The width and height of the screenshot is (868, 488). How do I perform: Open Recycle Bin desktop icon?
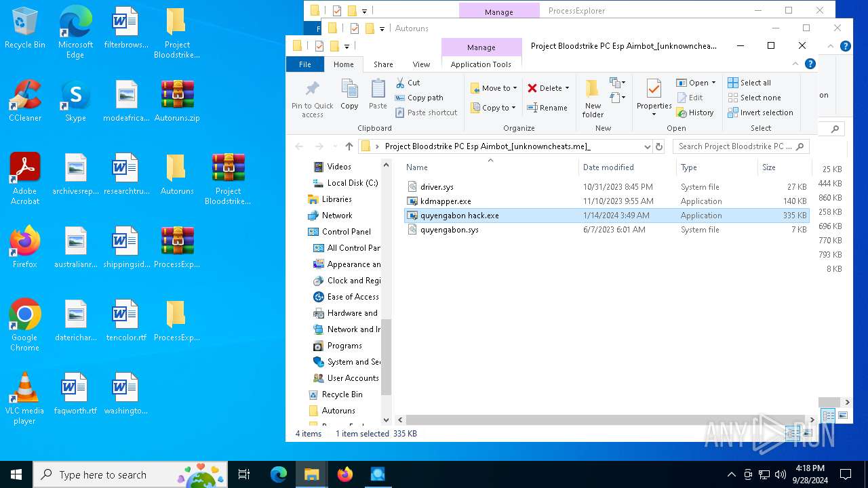25,29
